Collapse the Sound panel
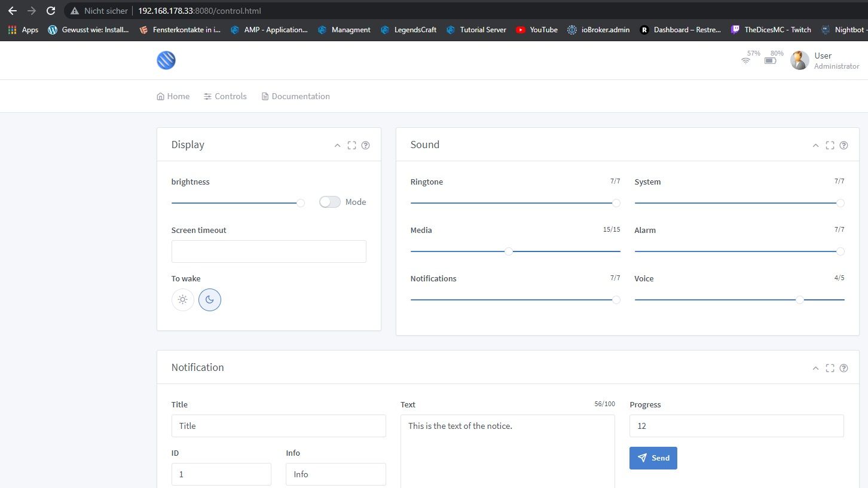The image size is (868, 488). 815,145
